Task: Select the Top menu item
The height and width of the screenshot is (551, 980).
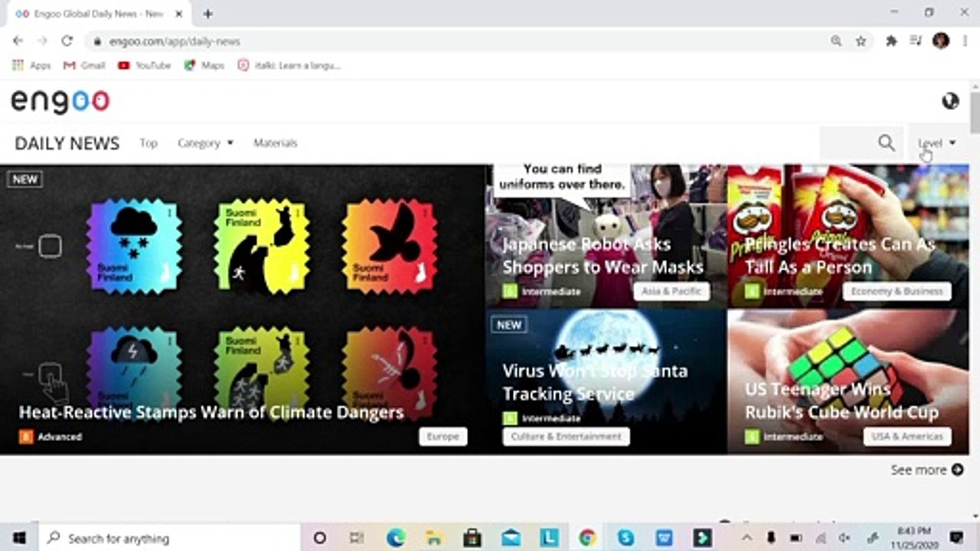Action: (x=149, y=143)
